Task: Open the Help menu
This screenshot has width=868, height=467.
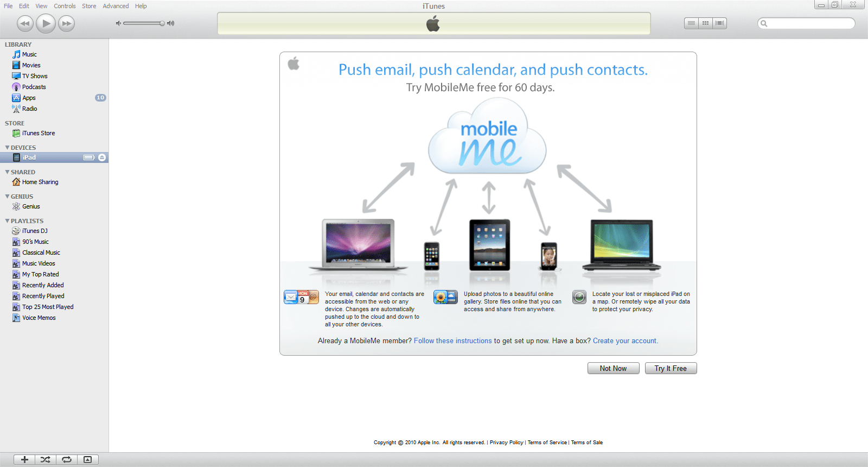Action: 141,6
